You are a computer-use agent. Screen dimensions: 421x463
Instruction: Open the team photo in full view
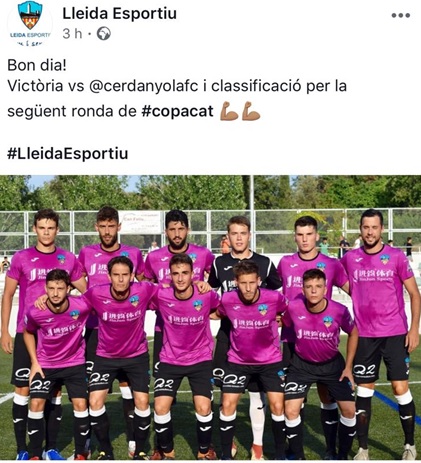[x=210, y=317]
